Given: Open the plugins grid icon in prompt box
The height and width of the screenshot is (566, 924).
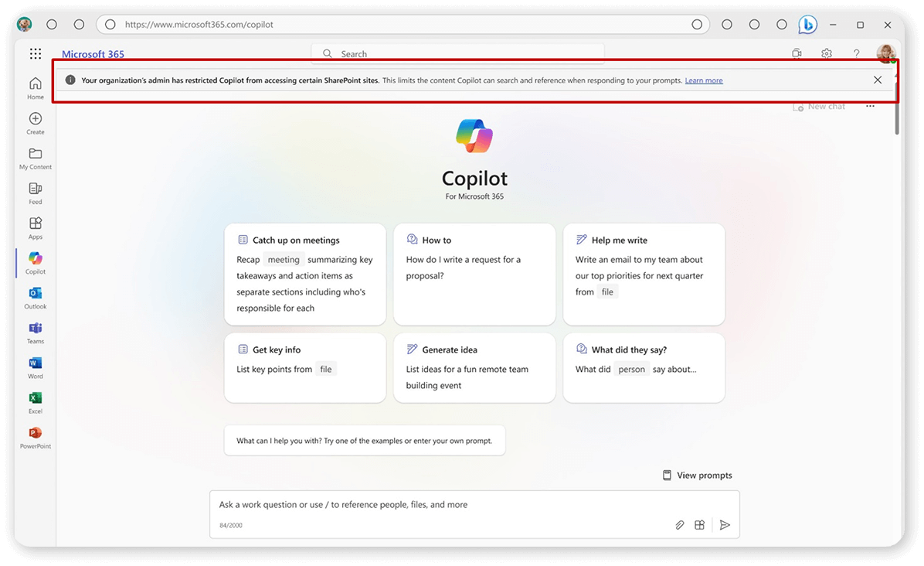Looking at the screenshot, I should pyautogui.click(x=699, y=525).
